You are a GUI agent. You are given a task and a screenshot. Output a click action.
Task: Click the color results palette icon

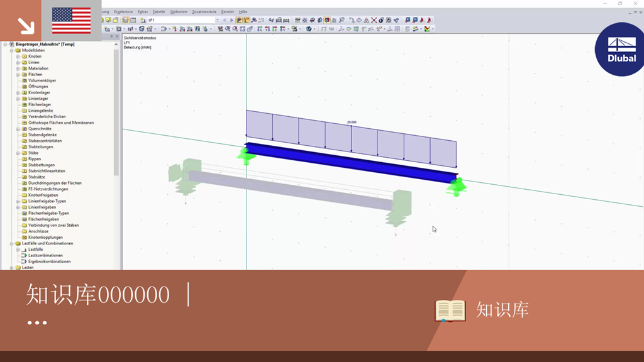(428, 29)
